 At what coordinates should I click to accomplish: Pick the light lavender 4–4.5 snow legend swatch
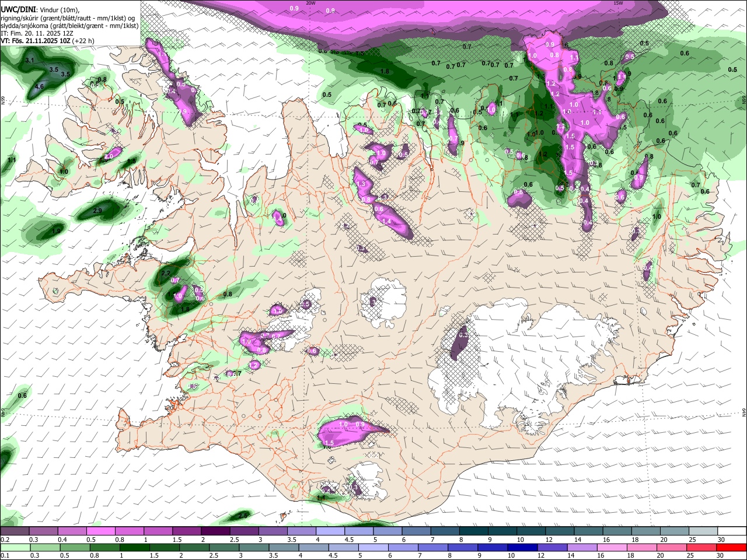coord(330,531)
